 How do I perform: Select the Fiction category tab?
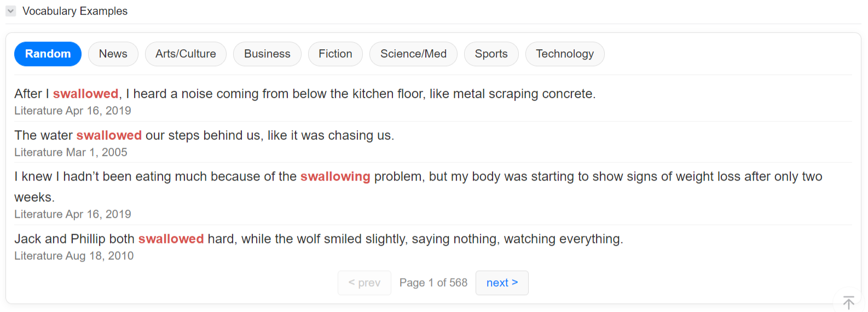[335, 54]
